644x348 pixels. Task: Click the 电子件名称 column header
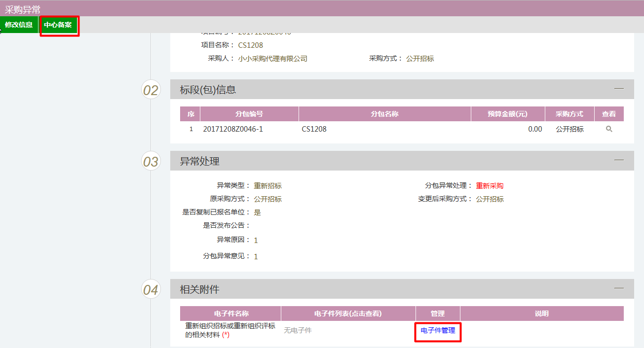pos(230,313)
